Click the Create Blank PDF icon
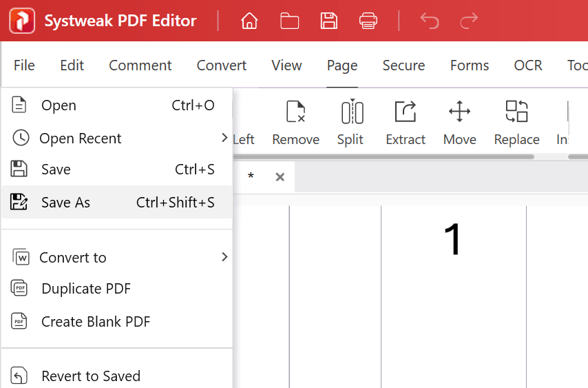 [x=19, y=321]
